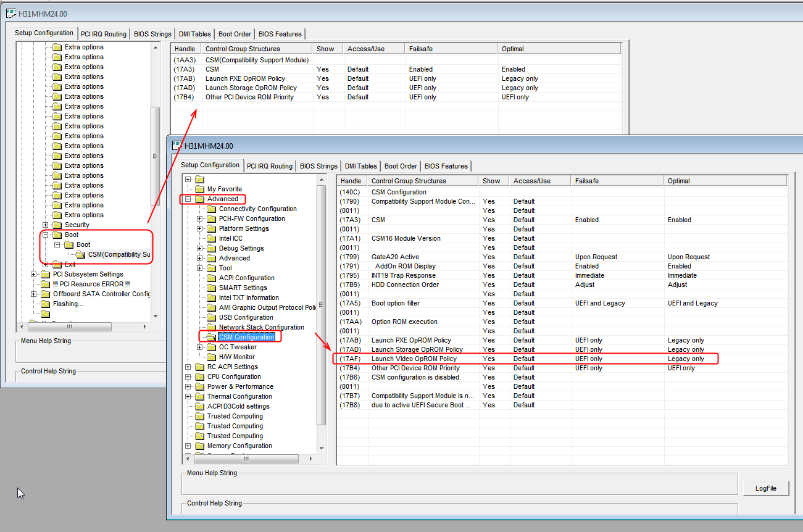Expand the Platform Settings node
The height and width of the screenshot is (532, 803).
coord(200,228)
